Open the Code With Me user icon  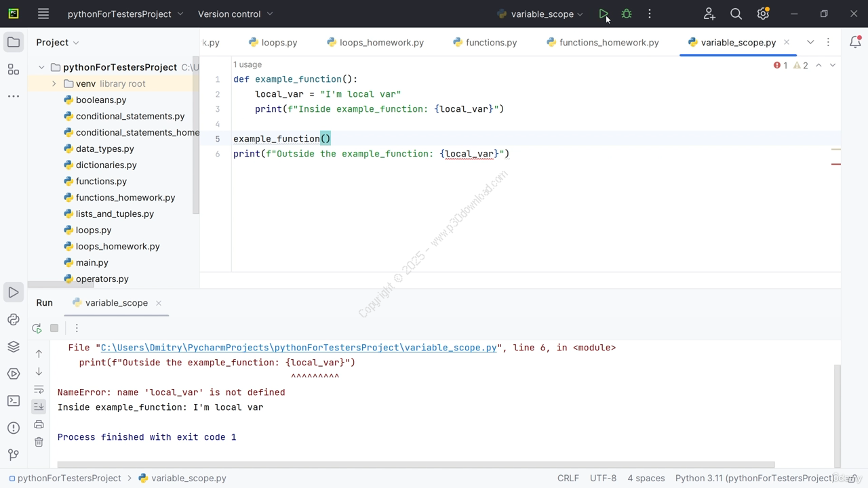pos(709,14)
